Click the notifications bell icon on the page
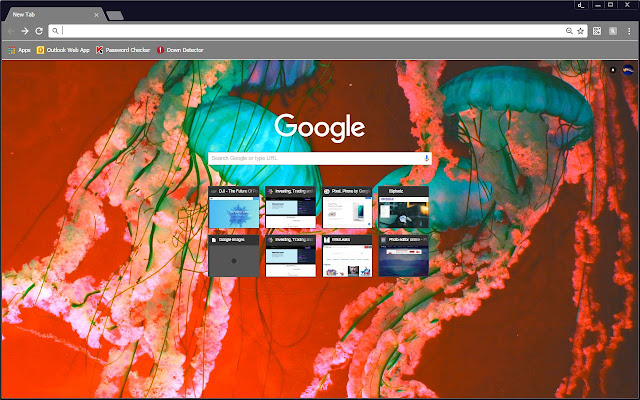Screen dimensions: 640x400 pos(613,70)
